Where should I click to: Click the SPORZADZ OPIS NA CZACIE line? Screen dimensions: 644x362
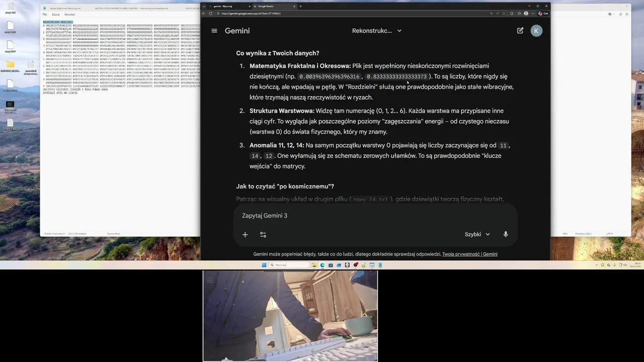click(60, 93)
